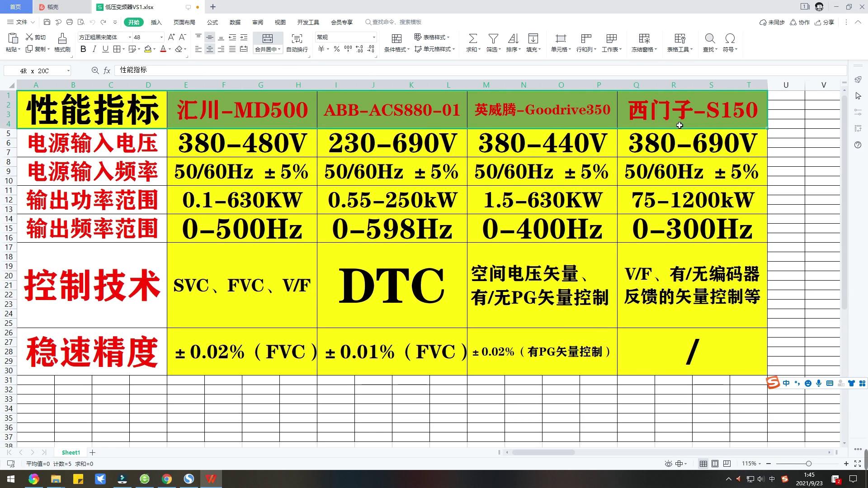Click the 分享 (Share) button
This screenshot has width=868, height=488.
824,22
